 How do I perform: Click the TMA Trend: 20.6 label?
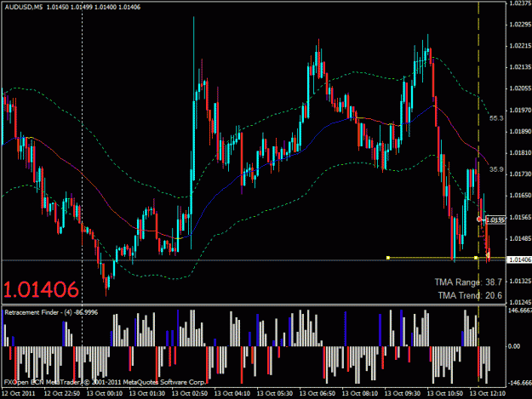click(x=470, y=295)
